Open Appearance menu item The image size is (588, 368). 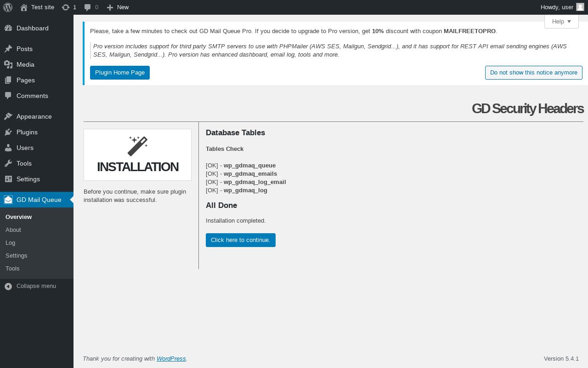tap(37, 116)
